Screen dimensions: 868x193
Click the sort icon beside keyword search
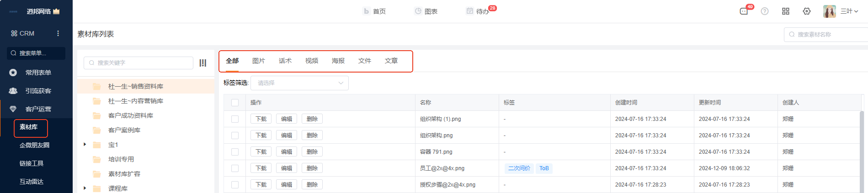click(203, 63)
